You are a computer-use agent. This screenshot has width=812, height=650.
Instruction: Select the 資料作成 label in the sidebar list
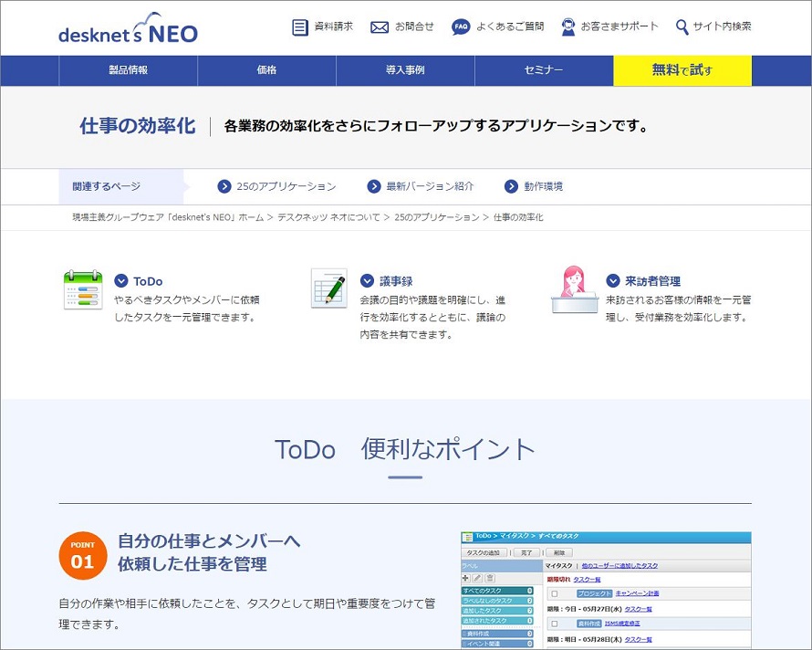tap(497, 634)
